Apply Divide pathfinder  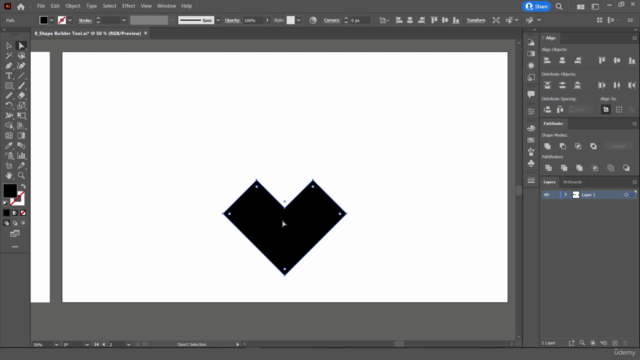coord(548,168)
